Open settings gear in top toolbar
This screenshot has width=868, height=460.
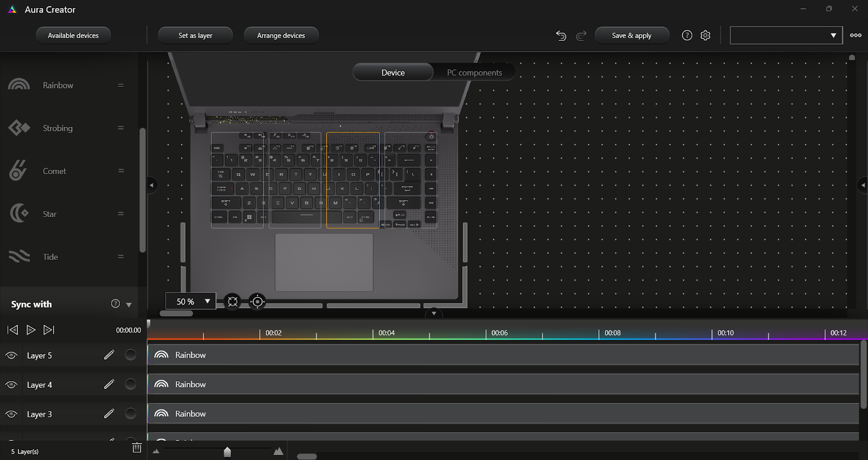tap(705, 35)
